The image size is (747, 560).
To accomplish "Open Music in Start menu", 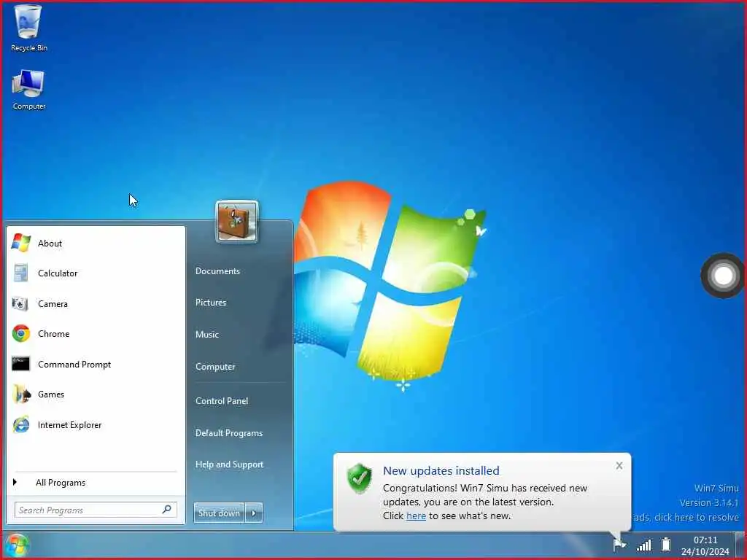I will pyautogui.click(x=206, y=334).
